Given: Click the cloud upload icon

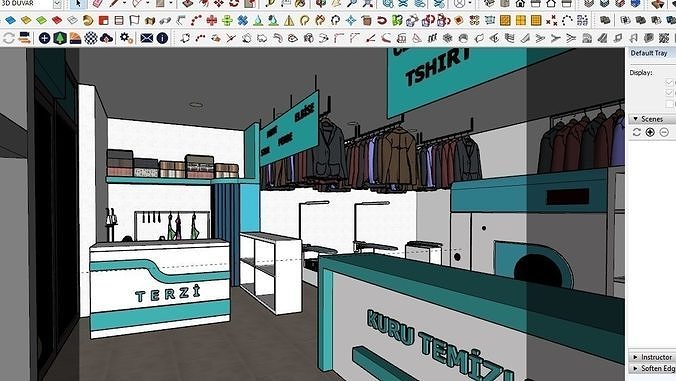Looking at the screenshot, I should pyautogui.click(x=106, y=38).
